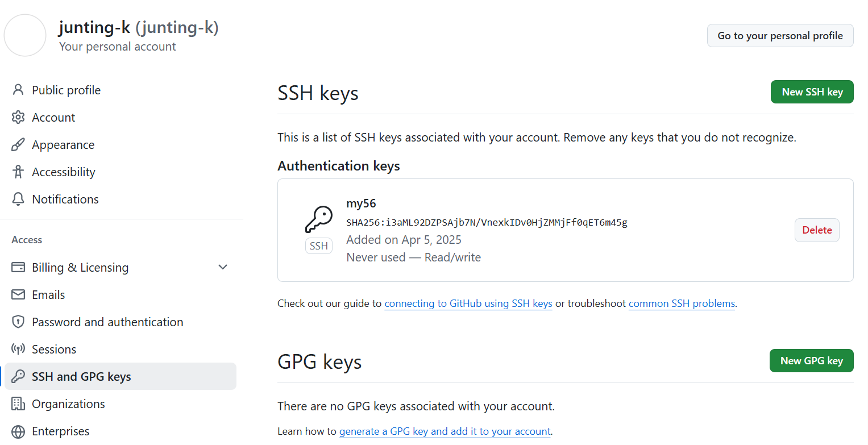Go to your personal profile

click(x=780, y=36)
